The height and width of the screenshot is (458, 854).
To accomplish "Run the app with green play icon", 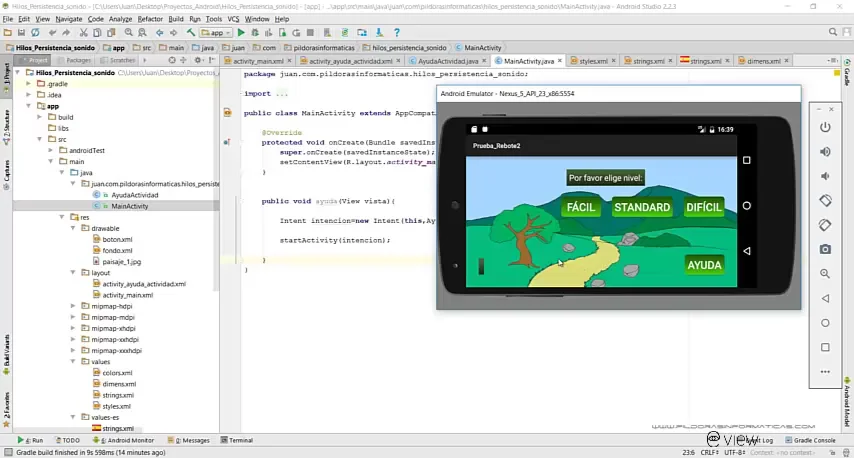I will (241, 33).
